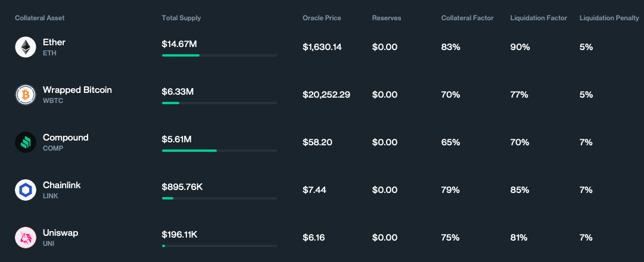Click the $196.11K total supply value
This screenshot has width=644, height=262.
coord(180,235)
